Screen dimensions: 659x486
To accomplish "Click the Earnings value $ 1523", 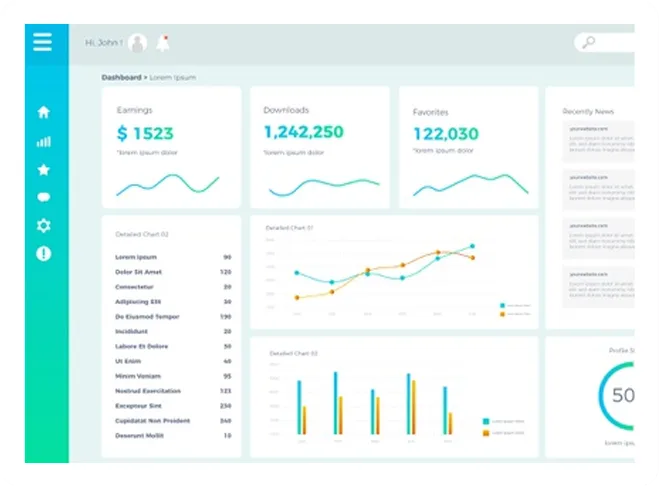I will (x=145, y=133).
